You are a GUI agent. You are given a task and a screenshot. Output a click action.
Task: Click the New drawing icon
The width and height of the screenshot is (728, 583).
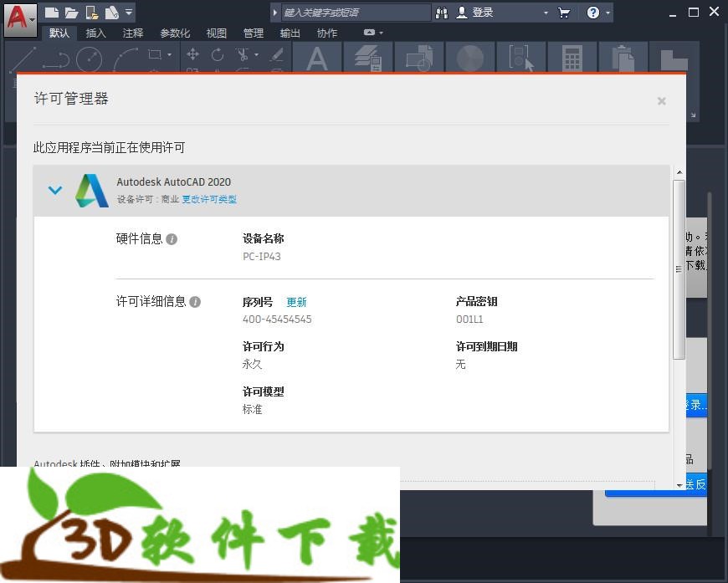[52, 13]
